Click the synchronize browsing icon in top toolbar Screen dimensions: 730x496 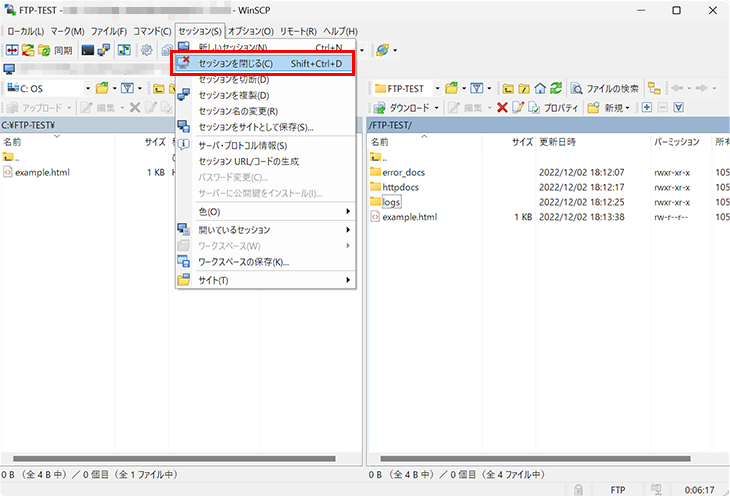tap(124, 50)
